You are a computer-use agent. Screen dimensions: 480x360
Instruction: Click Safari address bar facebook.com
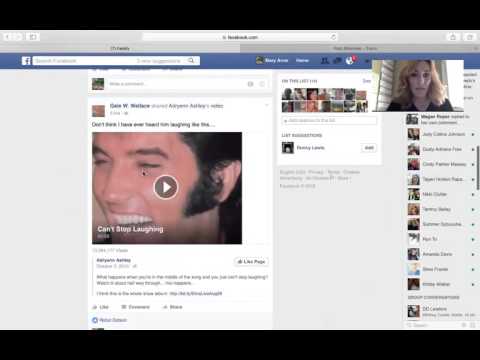coord(240,37)
